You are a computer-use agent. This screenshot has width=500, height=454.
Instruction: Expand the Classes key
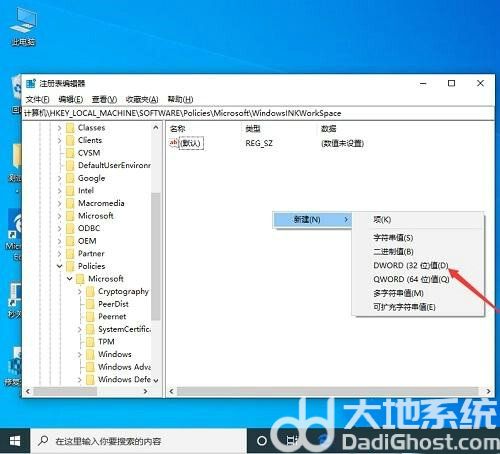59,128
